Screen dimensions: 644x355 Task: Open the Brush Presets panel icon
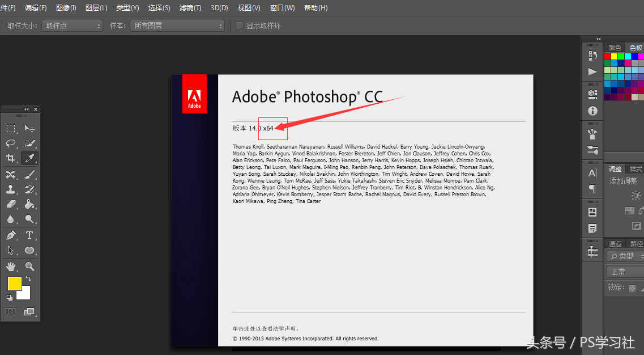pos(592,134)
